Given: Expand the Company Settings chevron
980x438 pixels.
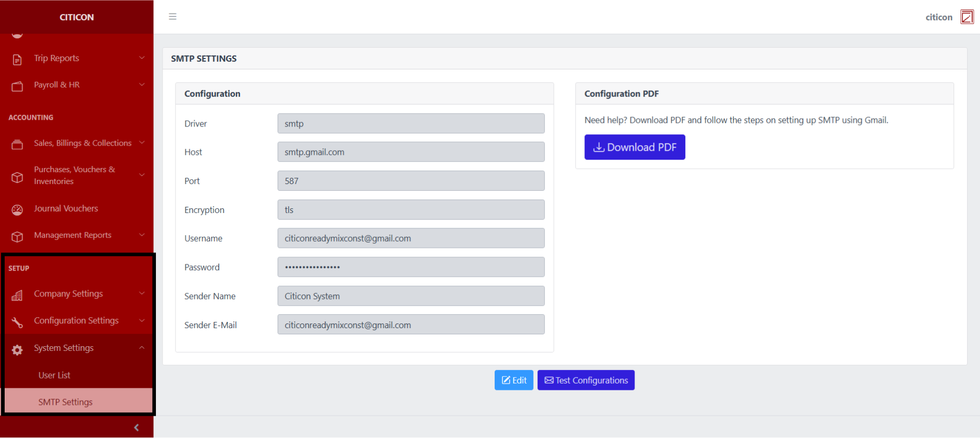Looking at the screenshot, I should [x=142, y=293].
